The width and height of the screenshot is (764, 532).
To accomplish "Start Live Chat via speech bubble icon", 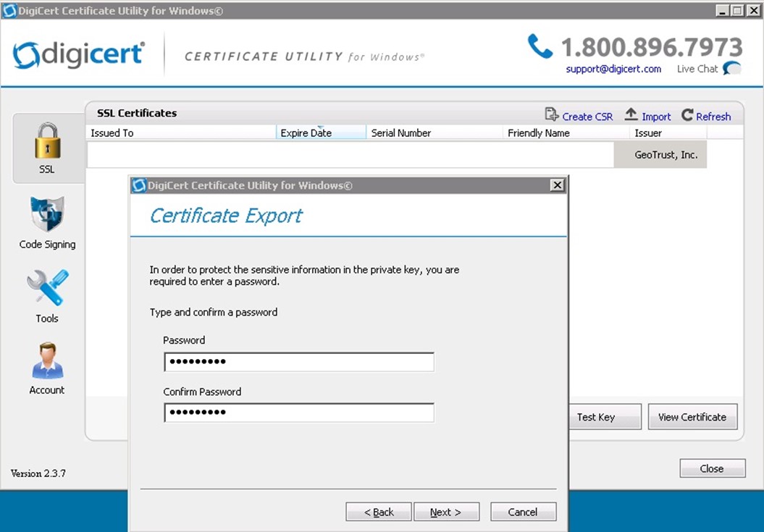I will 732,68.
